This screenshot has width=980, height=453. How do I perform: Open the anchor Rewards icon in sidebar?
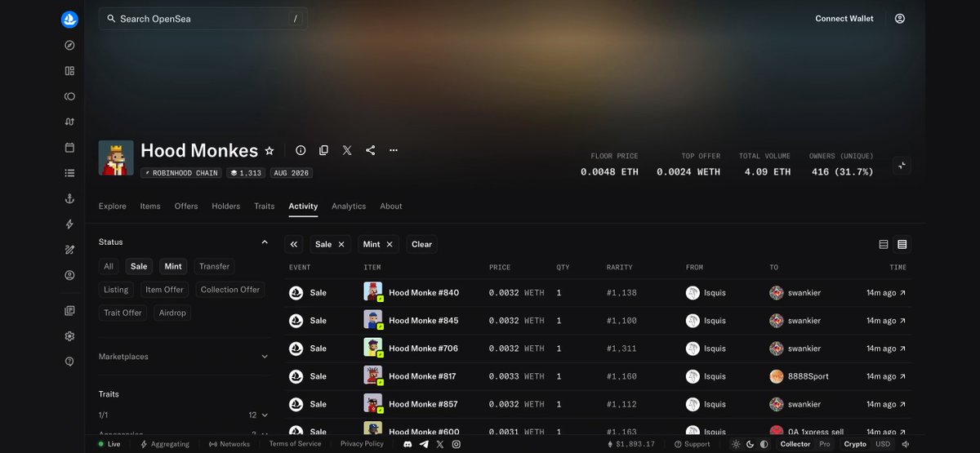(x=69, y=198)
